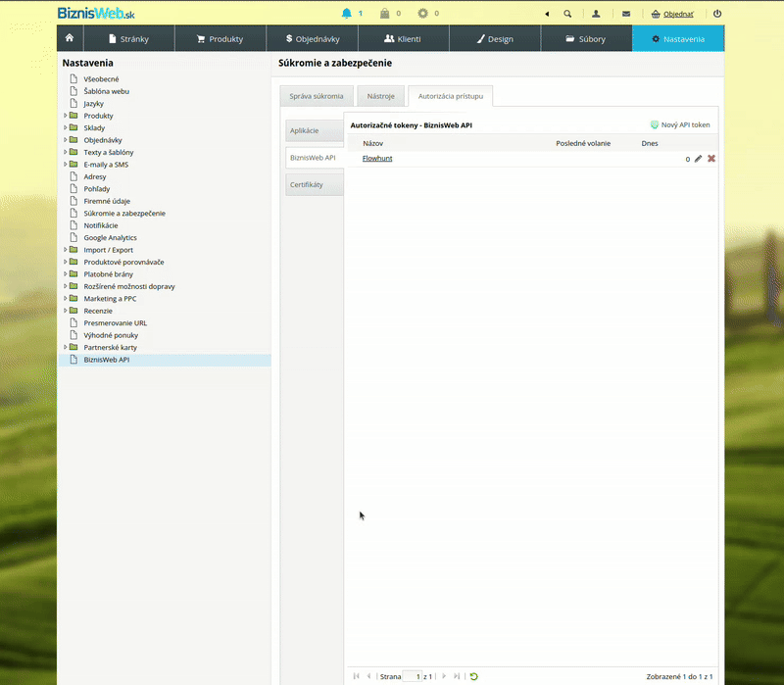Open search using the magnifier icon
Viewport: 784px width, 685px height.
568,13
